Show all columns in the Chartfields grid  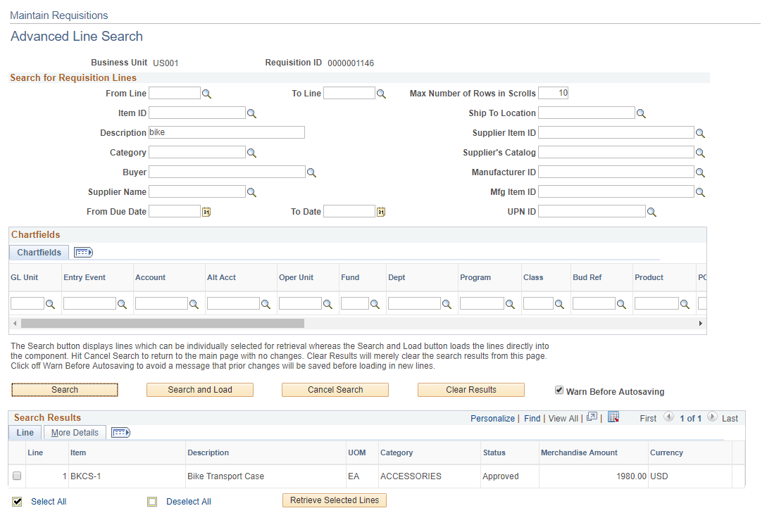coord(82,252)
